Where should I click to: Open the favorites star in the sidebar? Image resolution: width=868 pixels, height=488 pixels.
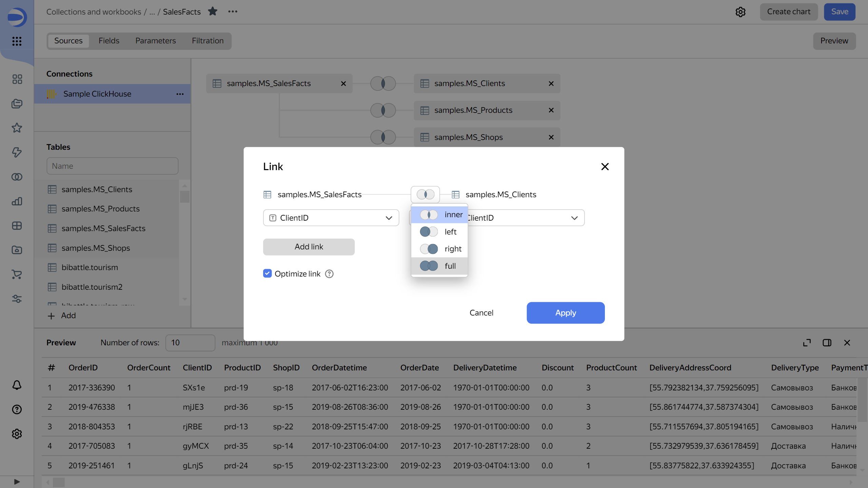[x=17, y=128]
